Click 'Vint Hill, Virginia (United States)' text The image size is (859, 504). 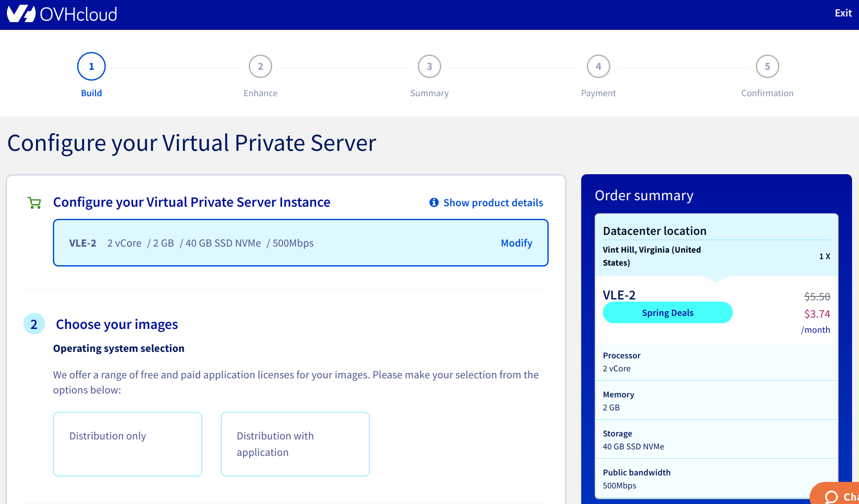(652, 256)
